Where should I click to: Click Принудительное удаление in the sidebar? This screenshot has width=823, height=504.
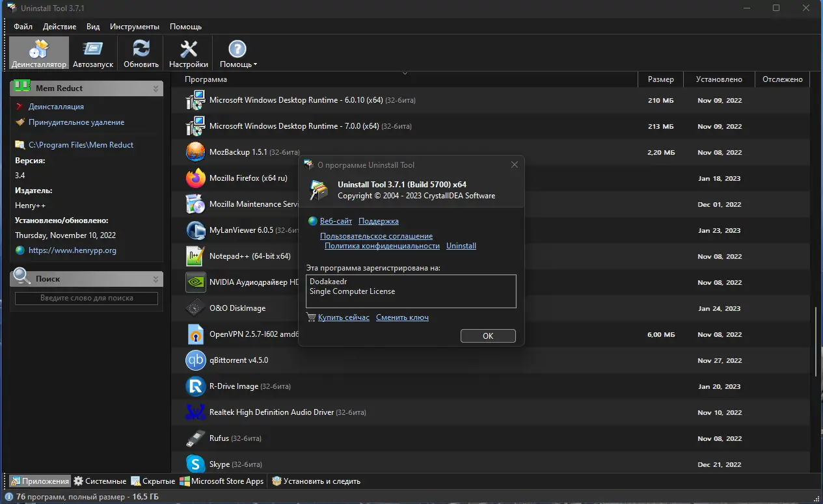pos(76,122)
